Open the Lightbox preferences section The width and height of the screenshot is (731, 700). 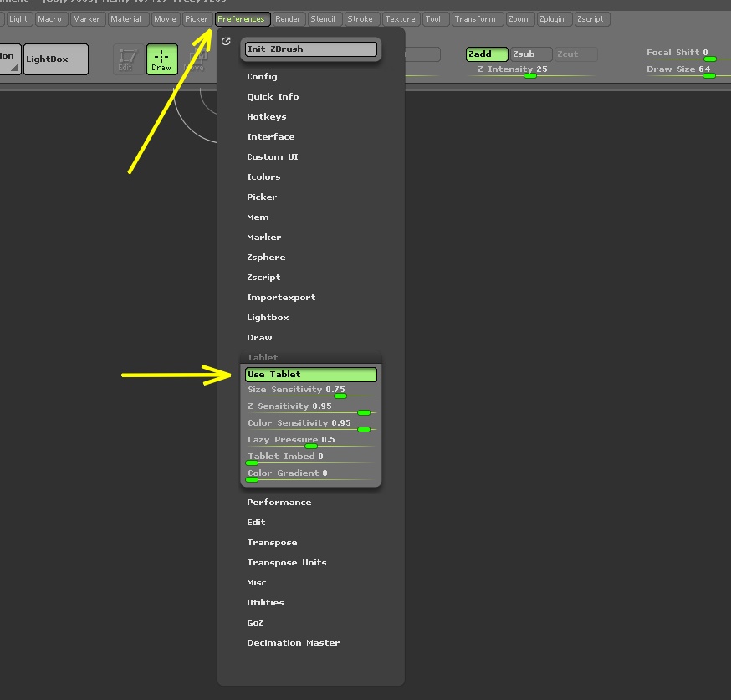(268, 317)
